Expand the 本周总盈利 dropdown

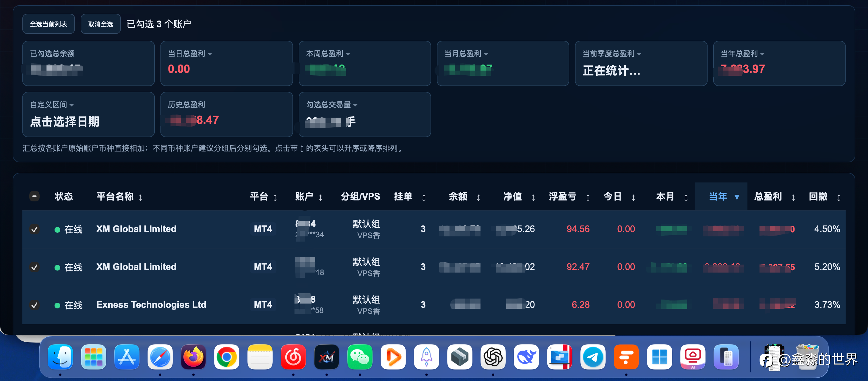point(328,54)
